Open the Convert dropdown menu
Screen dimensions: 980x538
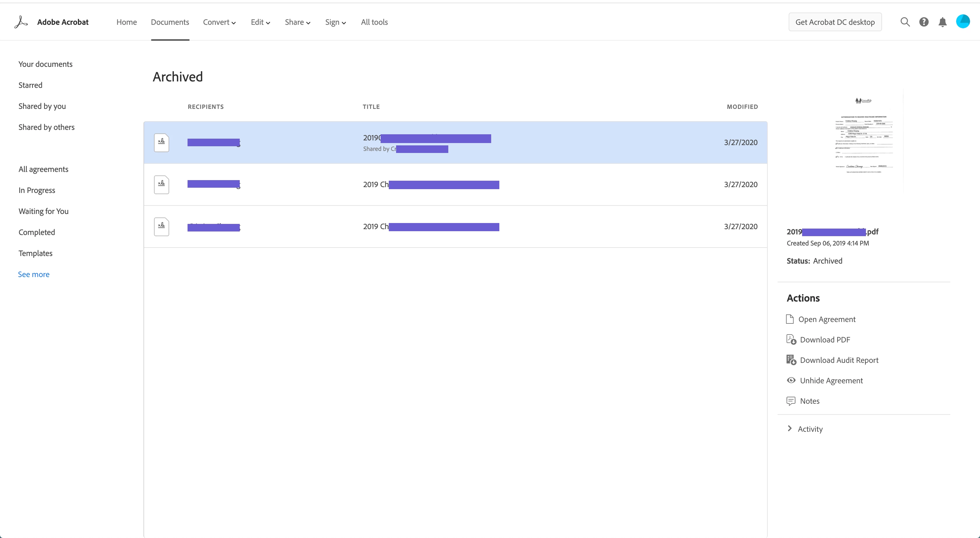click(219, 22)
